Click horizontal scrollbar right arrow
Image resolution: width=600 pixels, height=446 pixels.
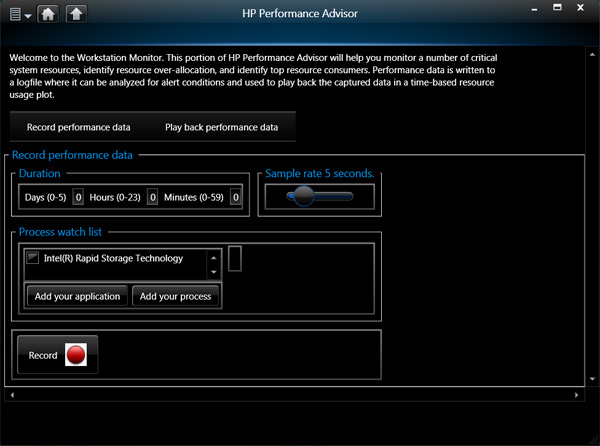(x=577, y=395)
